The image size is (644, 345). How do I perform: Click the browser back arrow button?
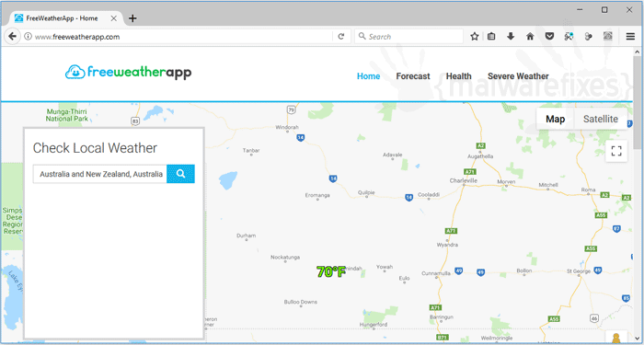(12, 37)
